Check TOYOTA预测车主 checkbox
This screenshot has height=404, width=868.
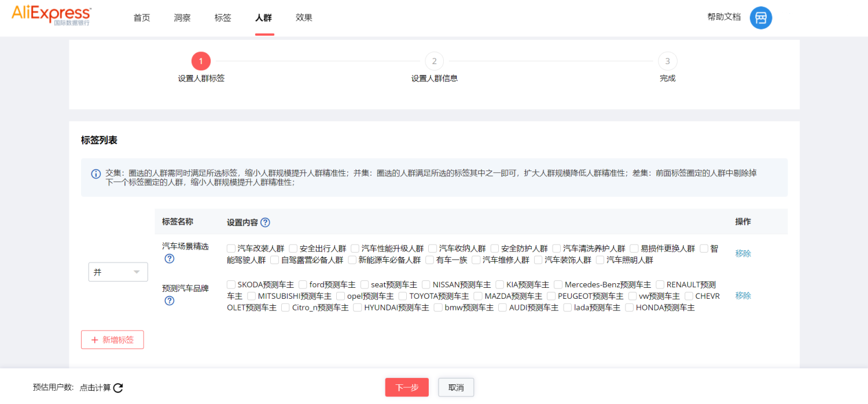click(403, 296)
